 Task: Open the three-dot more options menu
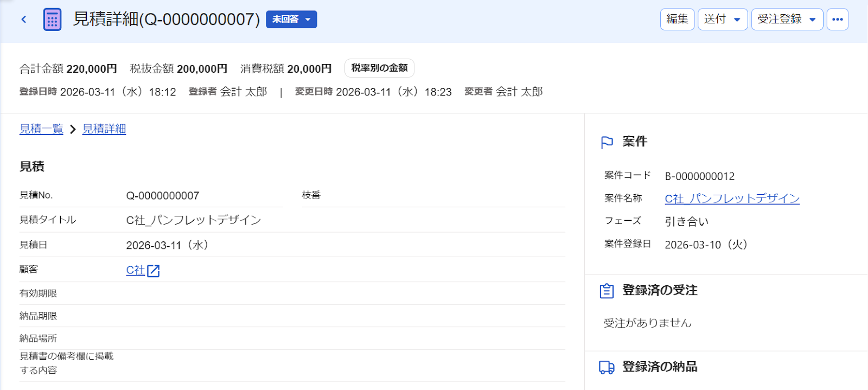(x=838, y=20)
